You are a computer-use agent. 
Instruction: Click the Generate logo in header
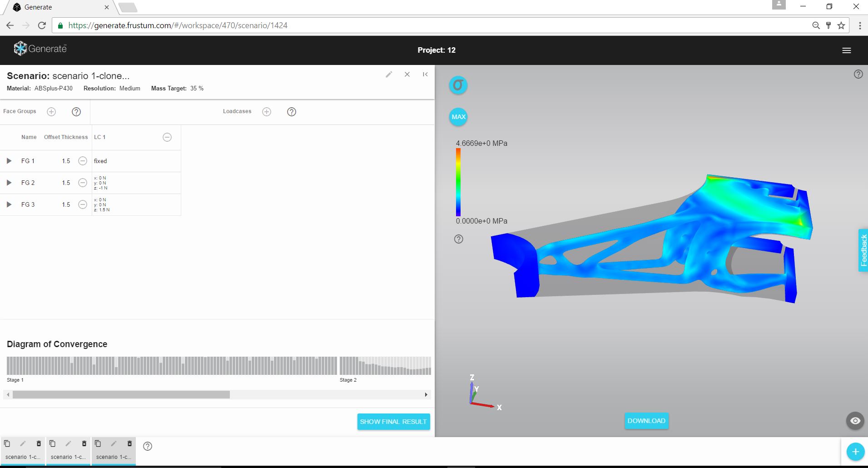click(40, 49)
